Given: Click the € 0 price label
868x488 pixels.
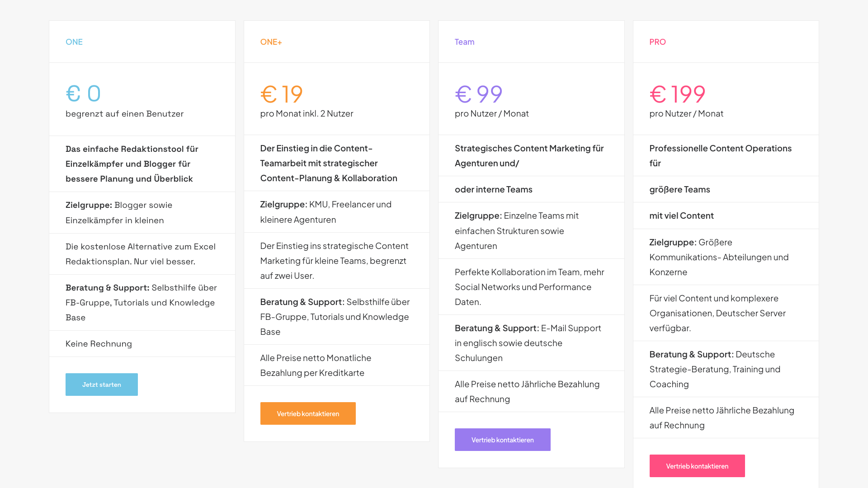Looking at the screenshot, I should (83, 94).
